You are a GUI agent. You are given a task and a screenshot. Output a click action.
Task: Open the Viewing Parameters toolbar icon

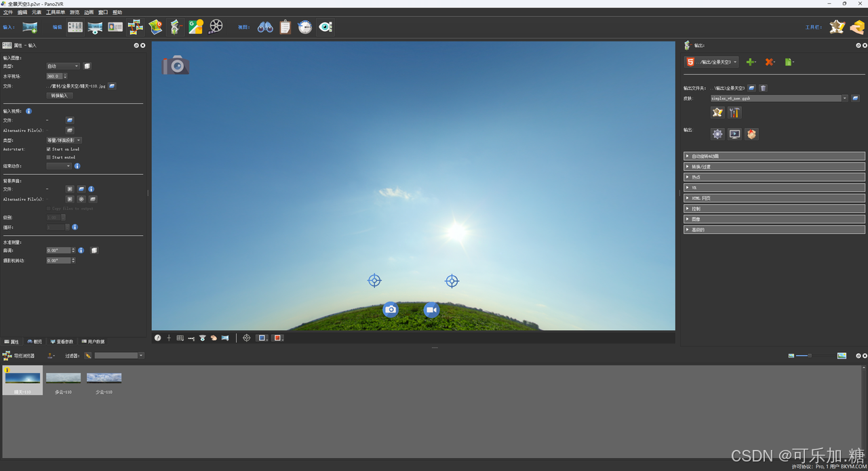coord(95,27)
